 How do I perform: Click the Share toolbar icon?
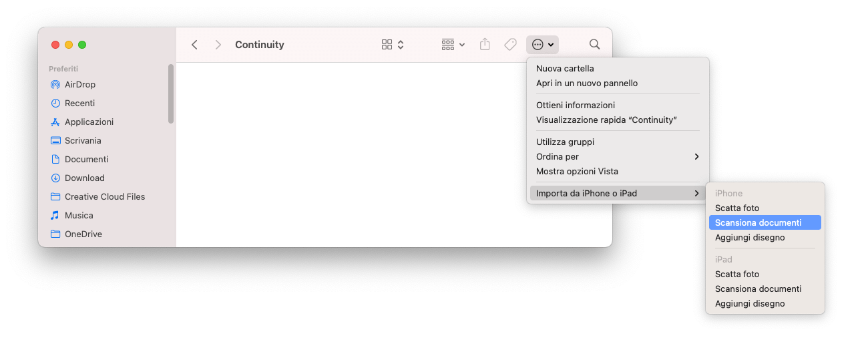[x=485, y=44]
